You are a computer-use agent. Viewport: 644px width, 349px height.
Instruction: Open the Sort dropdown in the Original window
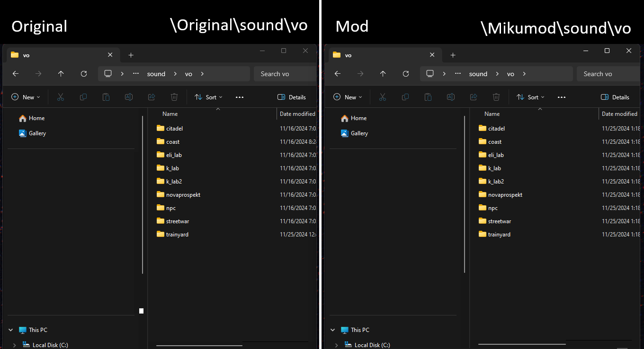pos(208,97)
